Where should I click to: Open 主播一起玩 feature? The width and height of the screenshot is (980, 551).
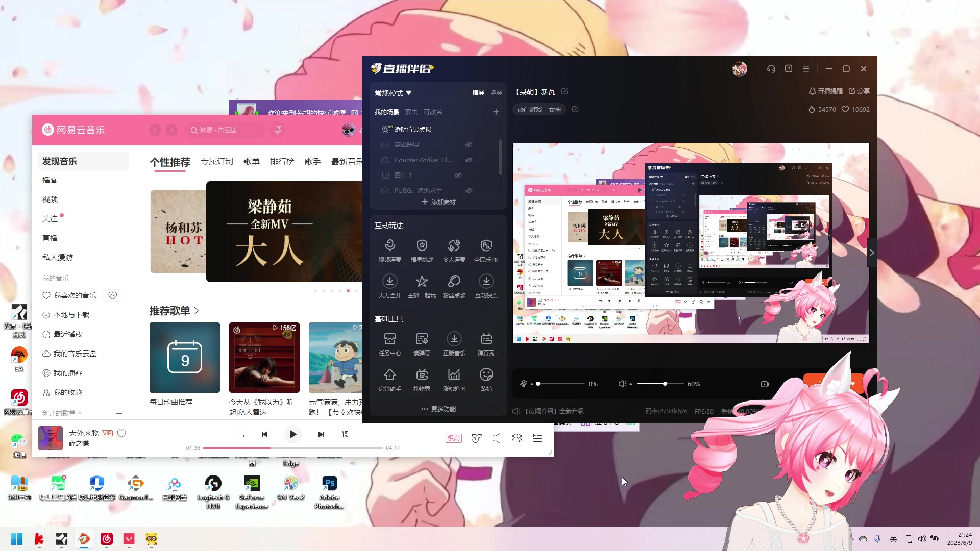(x=422, y=286)
